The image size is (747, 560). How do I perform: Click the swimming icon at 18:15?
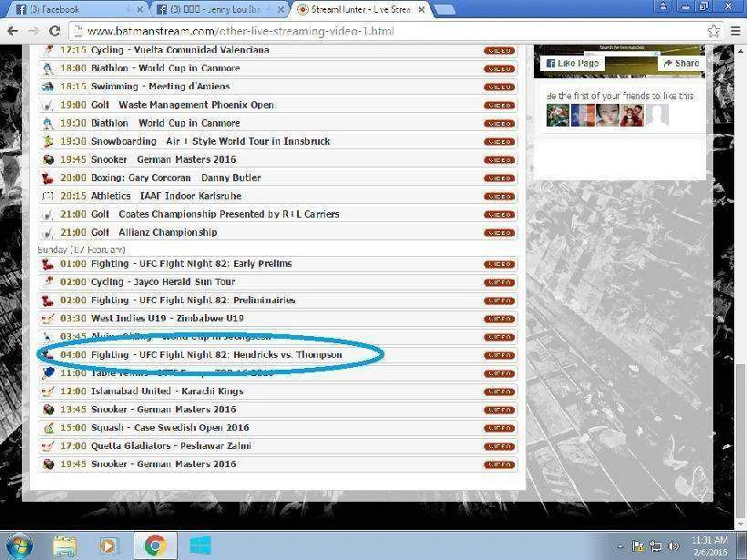click(x=48, y=87)
